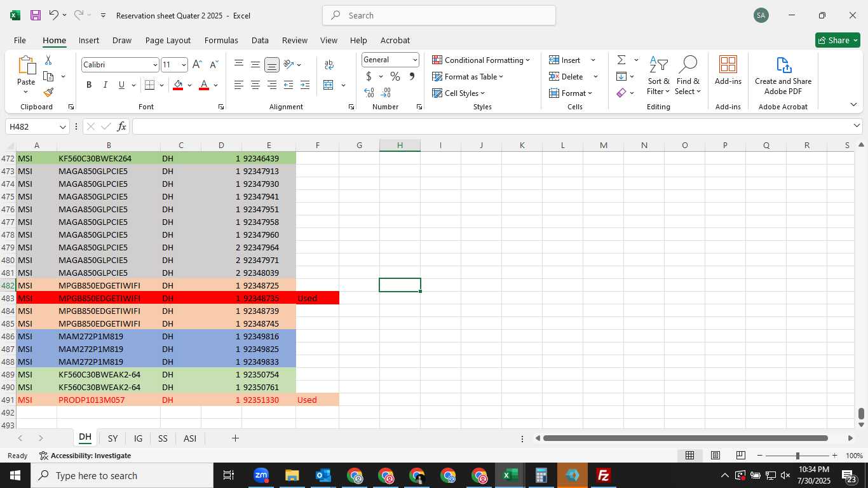Open Outlook from the taskbar
The width and height of the screenshot is (868, 488).
[323, 475]
